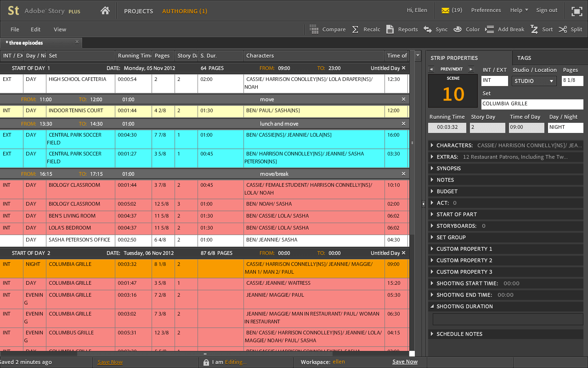The width and height of the screenshot is (588, 368).
Task: Click orange Save Now link
Action: [110, 362]
